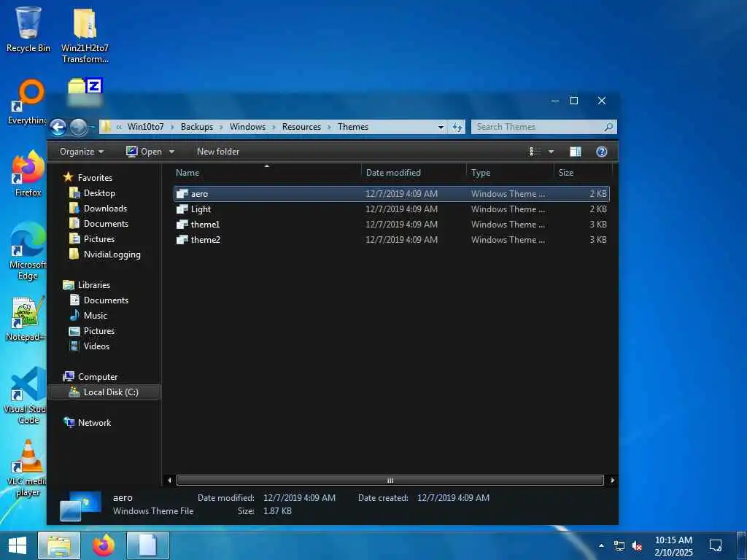Click the horizontal scrollbar thumb
747x560 pixels.
(x=390, y=481)
